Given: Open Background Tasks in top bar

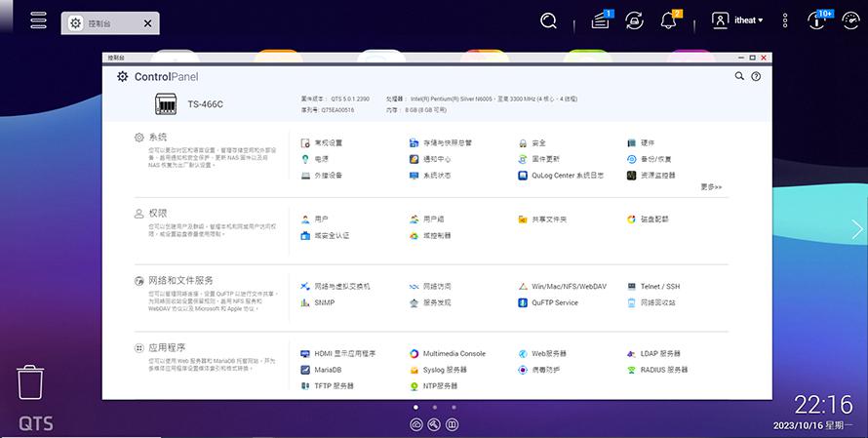Looking at the screenshot, I should [x=601, y=20].
